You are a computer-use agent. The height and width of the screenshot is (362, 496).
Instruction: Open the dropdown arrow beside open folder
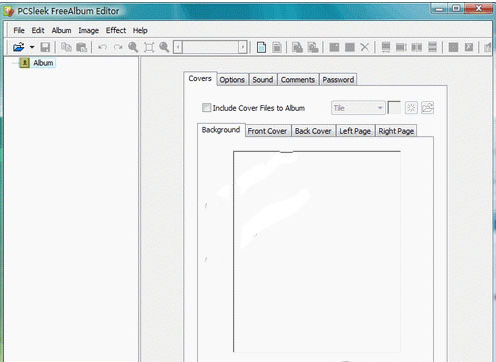pos(32,47)
